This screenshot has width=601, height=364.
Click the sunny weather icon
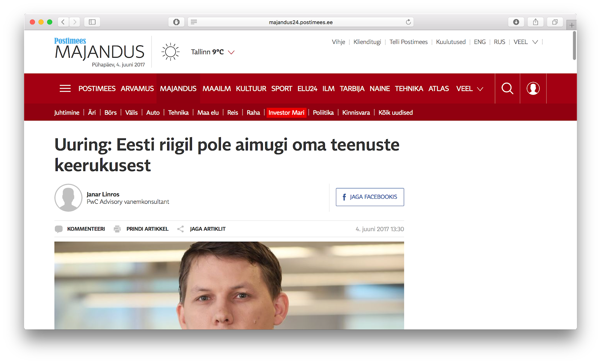click(x=171, y=52)
